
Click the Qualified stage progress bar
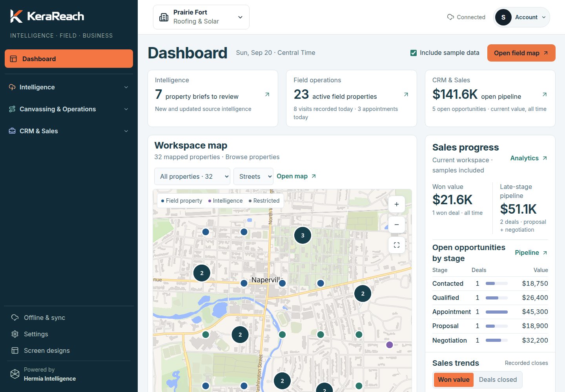point(497,298)
